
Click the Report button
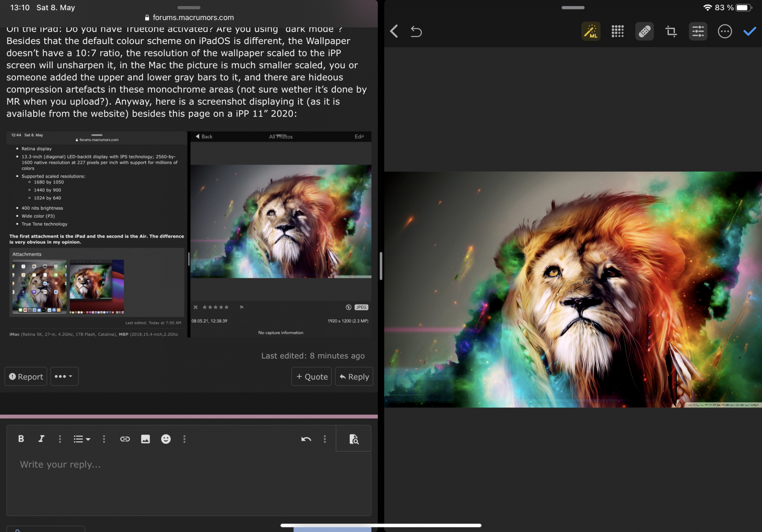[x=26, y=376]
